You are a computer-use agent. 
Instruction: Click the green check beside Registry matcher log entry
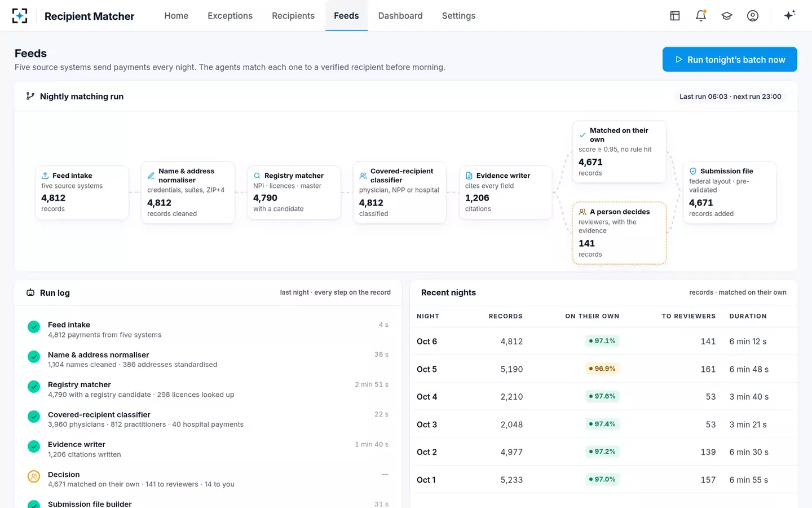click(x=34, y=387)
